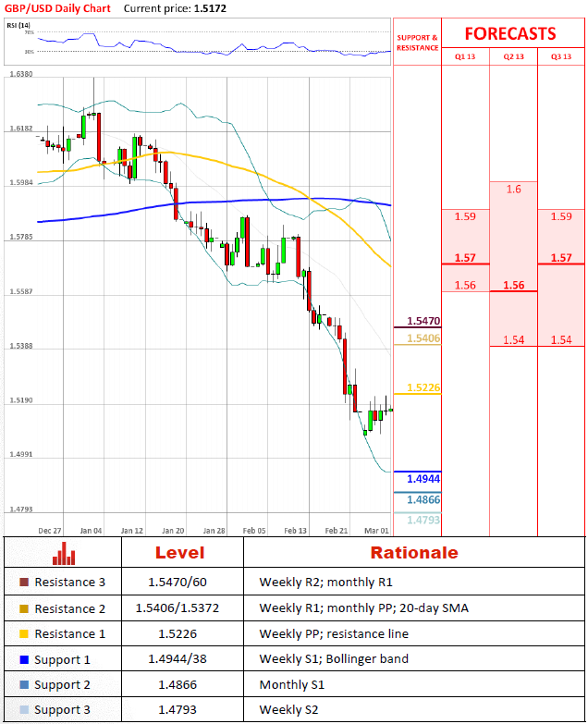This screenshot has width=588, height=724.
Task: Click the 1.5470 level label beside the chart
Action: click(x=423, y=321)
